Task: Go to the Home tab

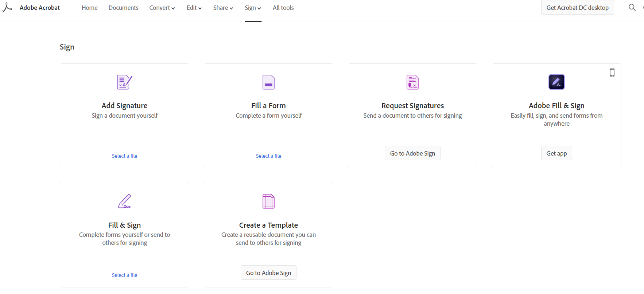Action: click(x=90, y=8)
